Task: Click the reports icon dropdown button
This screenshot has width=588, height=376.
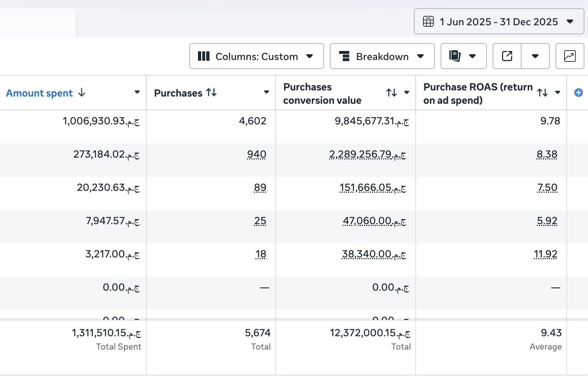Action: click(x=463, y=56)
